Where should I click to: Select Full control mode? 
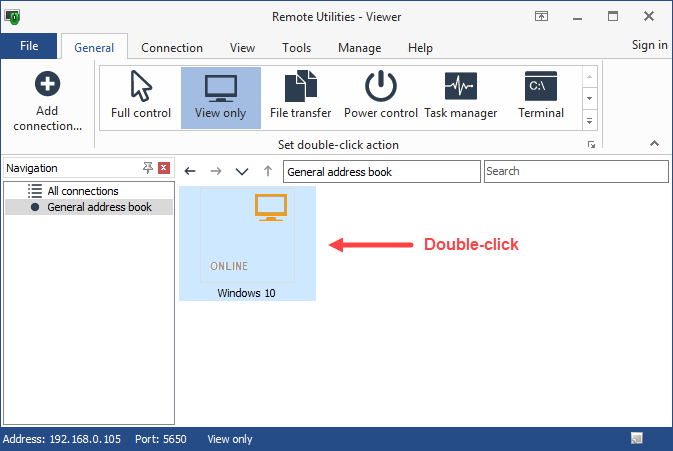tap(141, 97)
